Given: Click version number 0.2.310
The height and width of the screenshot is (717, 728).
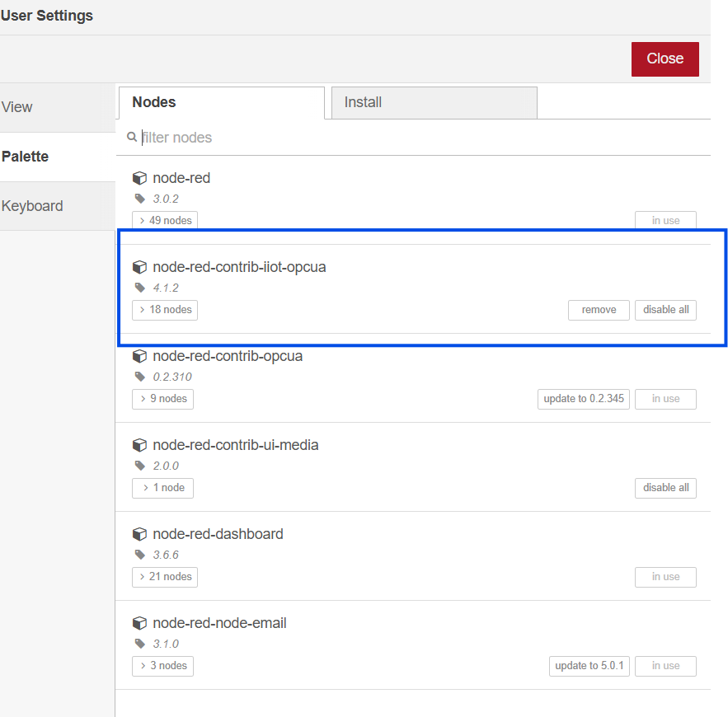Looking at the screenshot, I should click(x=172, y=377).
